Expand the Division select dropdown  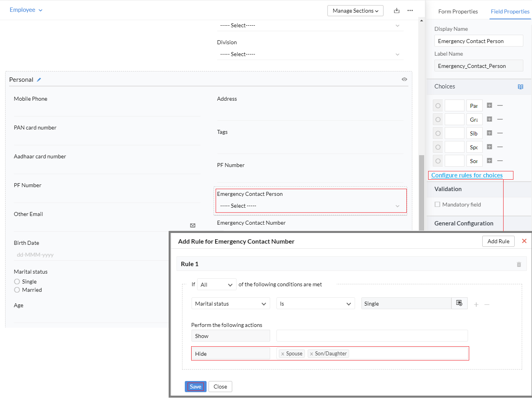(x=310, y=54)
